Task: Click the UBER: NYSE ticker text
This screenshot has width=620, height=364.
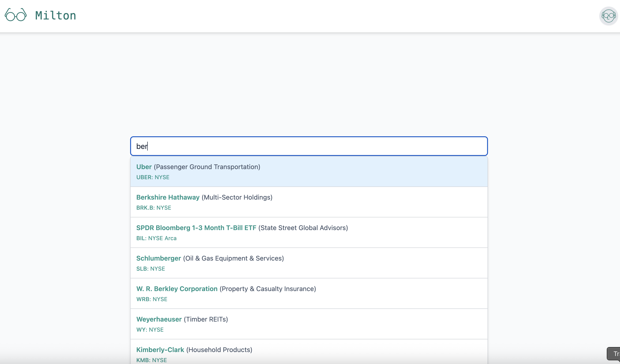Action: (x=153, y=177)
